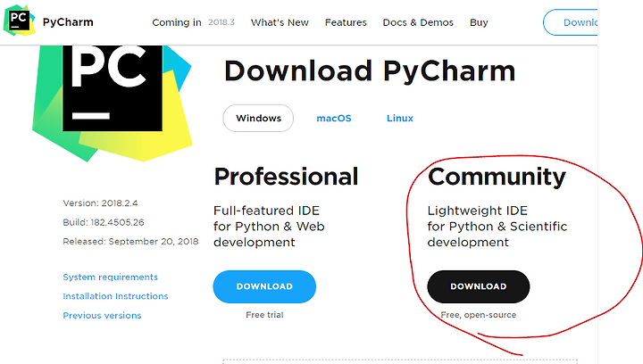
Task: Open Installation Instructions link
Action: 115,296
